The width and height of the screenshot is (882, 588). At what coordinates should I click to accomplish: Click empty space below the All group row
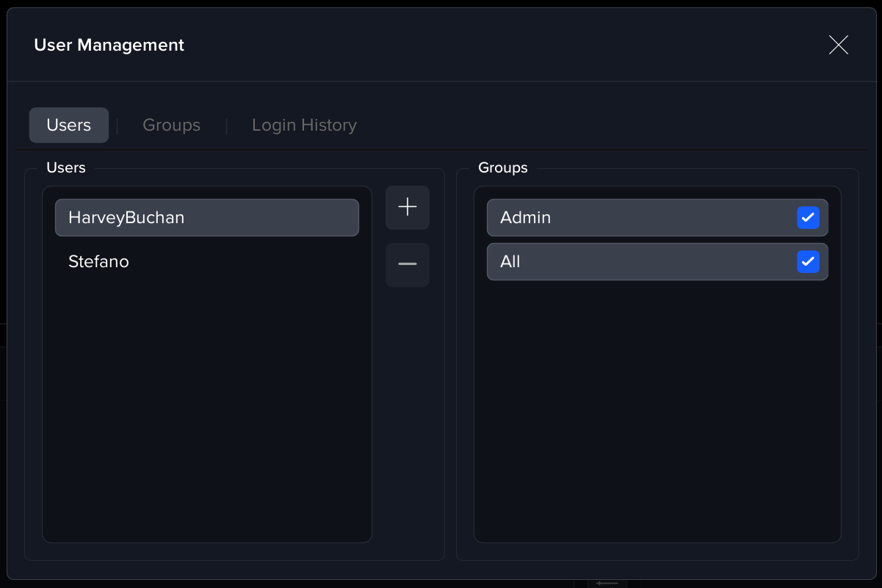tap(657, 404)
